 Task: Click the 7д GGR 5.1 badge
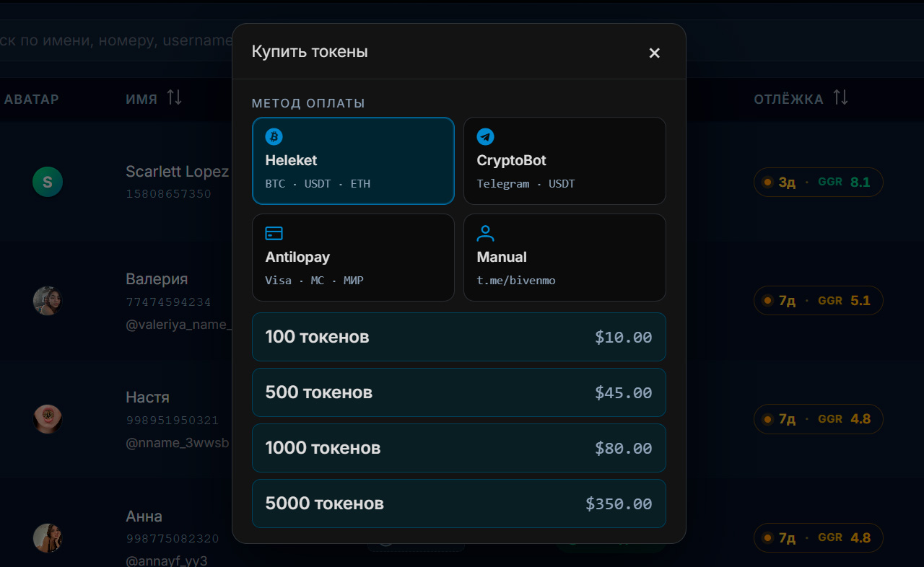(819, 301)
